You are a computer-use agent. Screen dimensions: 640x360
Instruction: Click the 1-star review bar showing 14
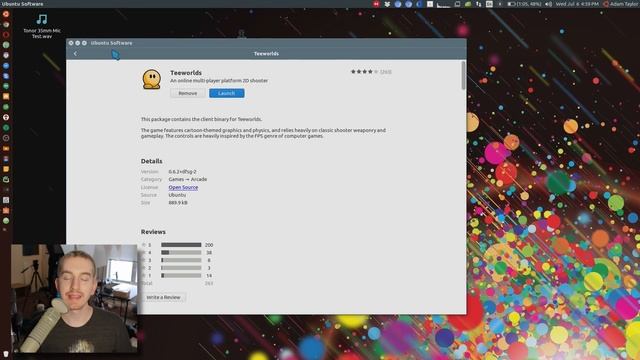(181, 276)
